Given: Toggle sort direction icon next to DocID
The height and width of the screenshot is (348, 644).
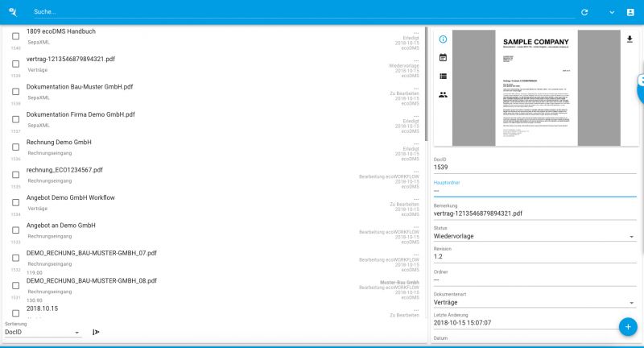Looking at the screenshot, I should pyautogui.click(x=96, y=332).
